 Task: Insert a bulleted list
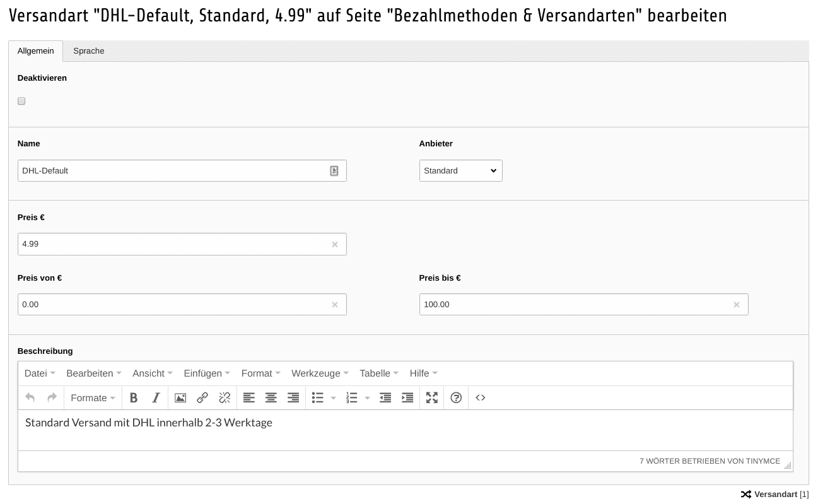318,397
